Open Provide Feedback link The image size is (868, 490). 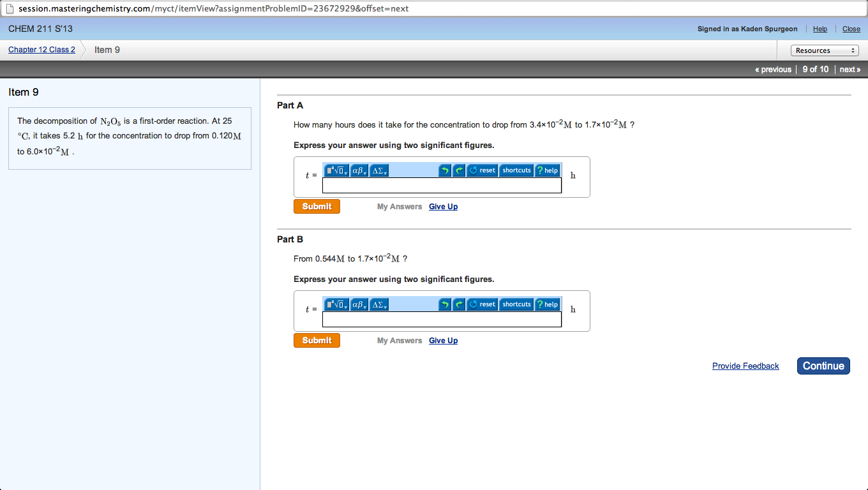(745, 366)
